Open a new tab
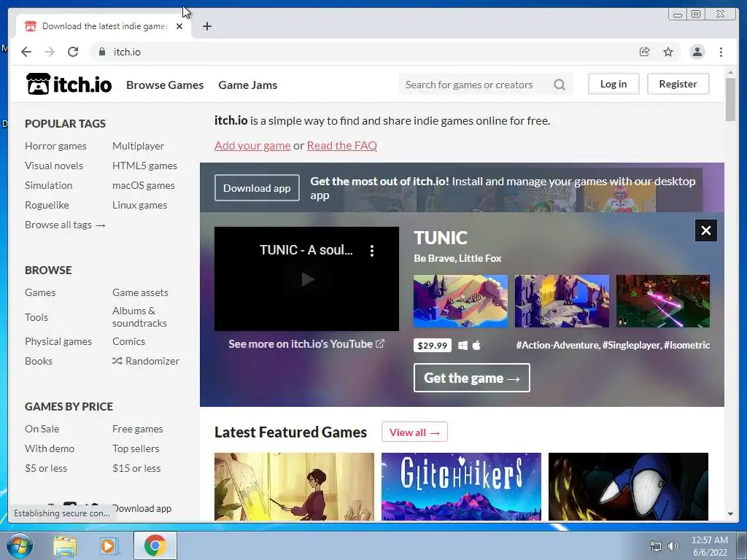Viewport: 747px width, 560px height. [206, 26]
